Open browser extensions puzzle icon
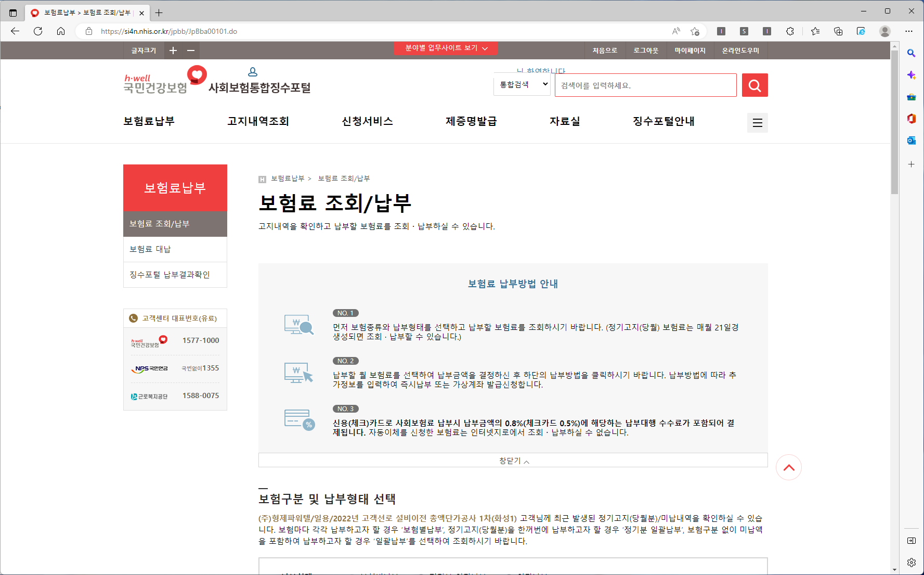Viewport: 924px width, 575px height. [x=790, y=31]
